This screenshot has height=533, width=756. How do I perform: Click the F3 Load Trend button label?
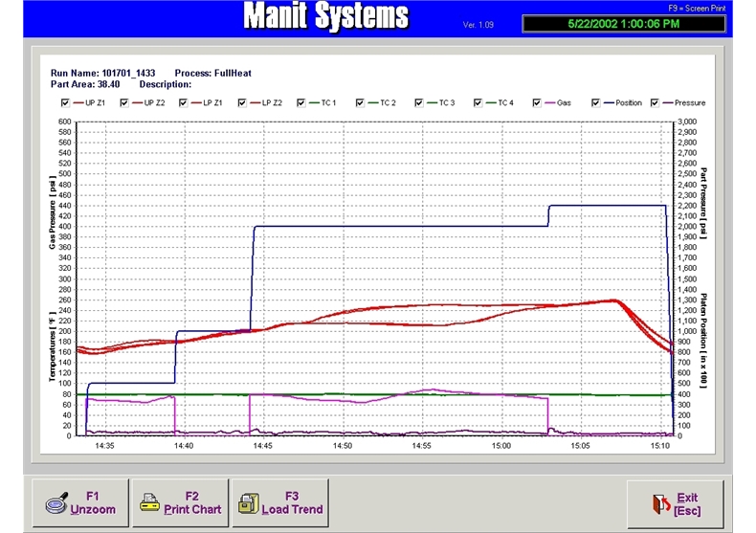[292, 502]
